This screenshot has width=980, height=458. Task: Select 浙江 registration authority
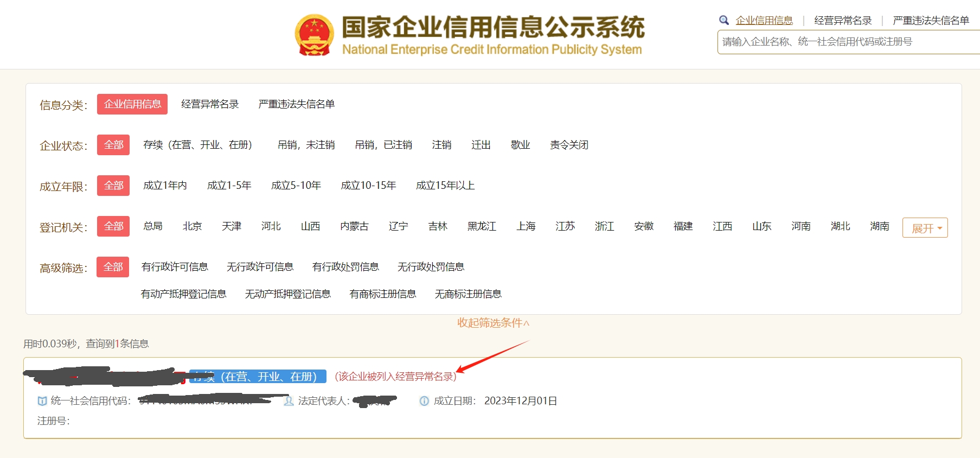605,226
